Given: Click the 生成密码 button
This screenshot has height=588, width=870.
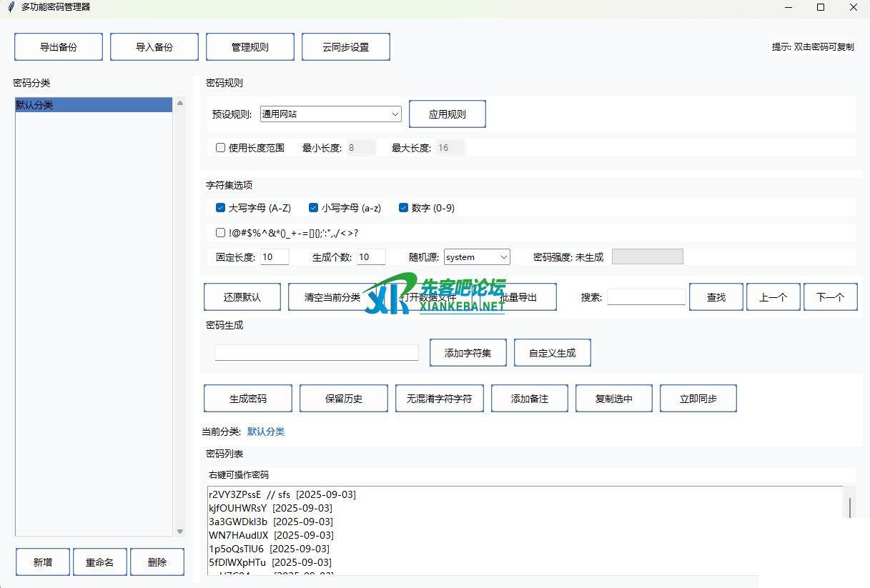Looking at the screenshot, I should tap(247, 399).
